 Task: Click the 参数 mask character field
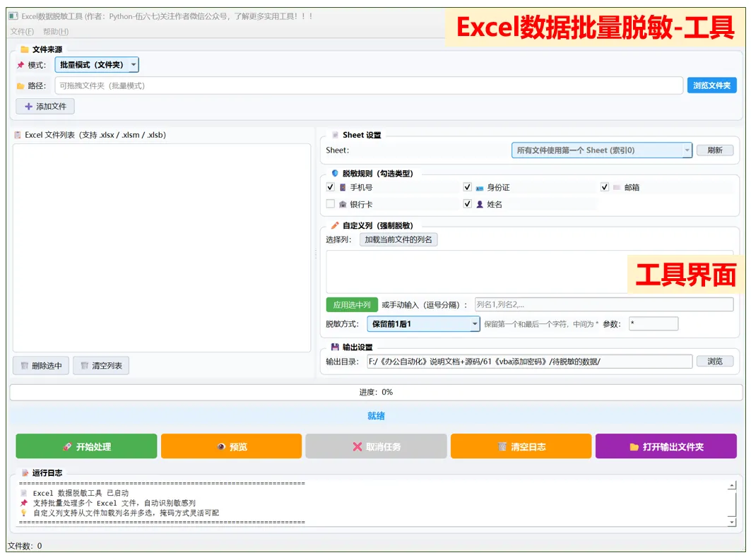tap(654, 324)
